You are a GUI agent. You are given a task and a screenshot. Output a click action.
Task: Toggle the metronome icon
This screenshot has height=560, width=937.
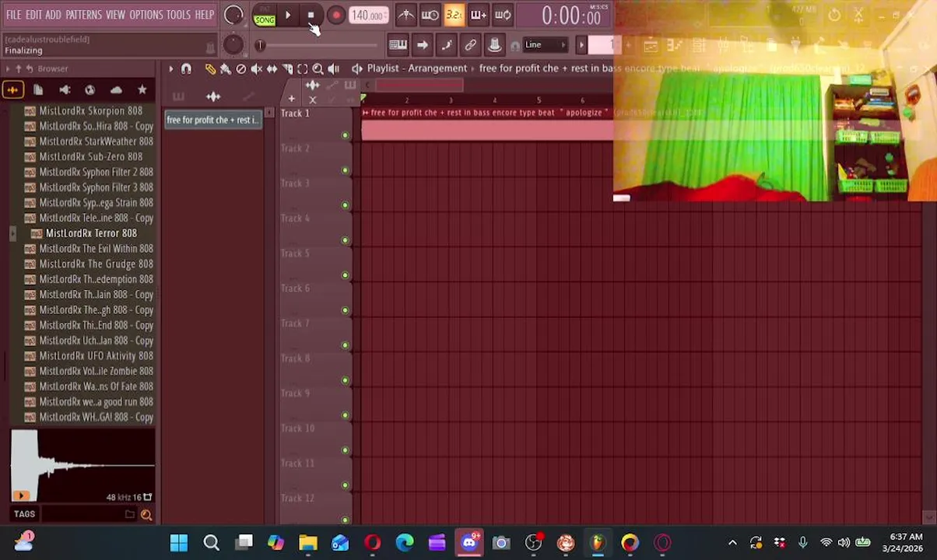point(406,15)
